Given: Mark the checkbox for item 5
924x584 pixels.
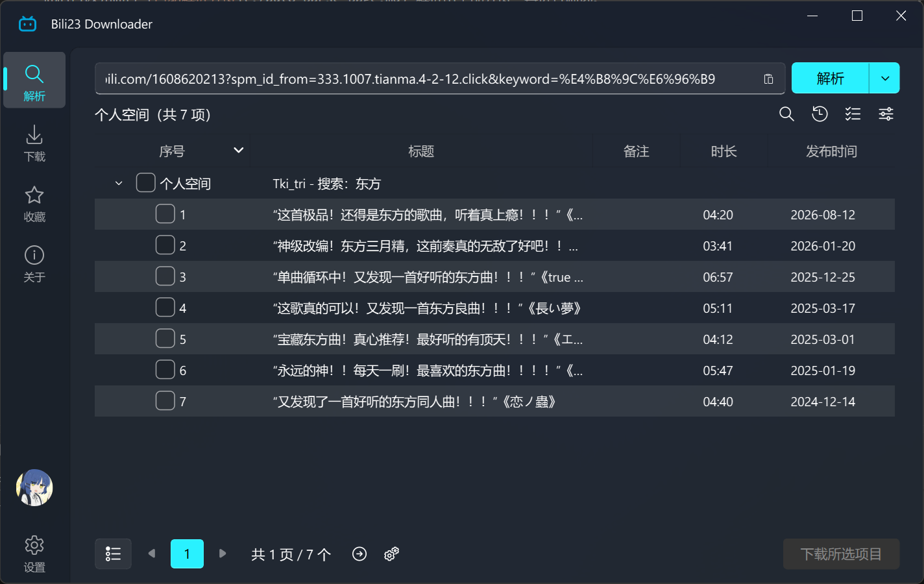Looking at the screenshot, I should (165, 339).
